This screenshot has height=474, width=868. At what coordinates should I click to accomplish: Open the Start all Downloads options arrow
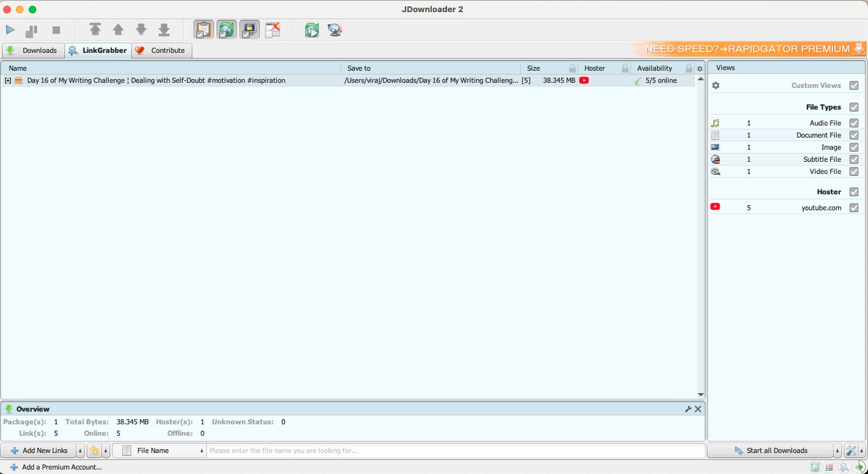[x=837, y=450]
